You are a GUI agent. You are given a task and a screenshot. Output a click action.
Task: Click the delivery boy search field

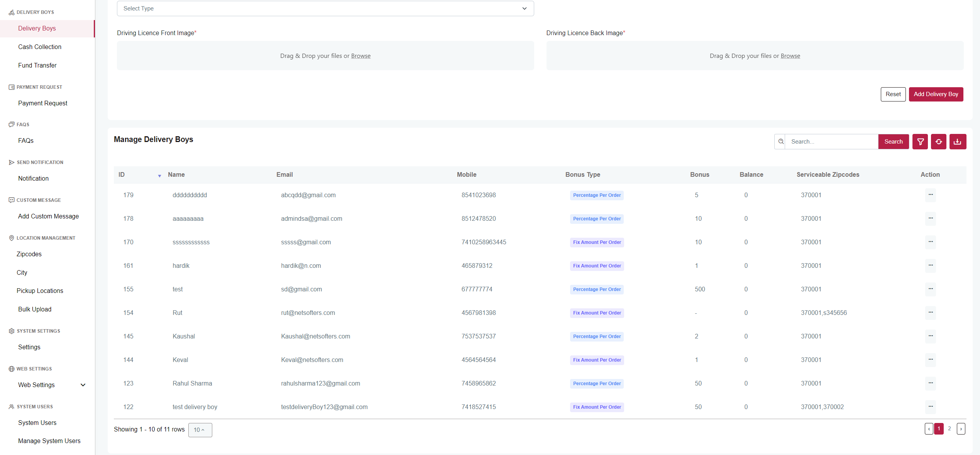(831, 142)
